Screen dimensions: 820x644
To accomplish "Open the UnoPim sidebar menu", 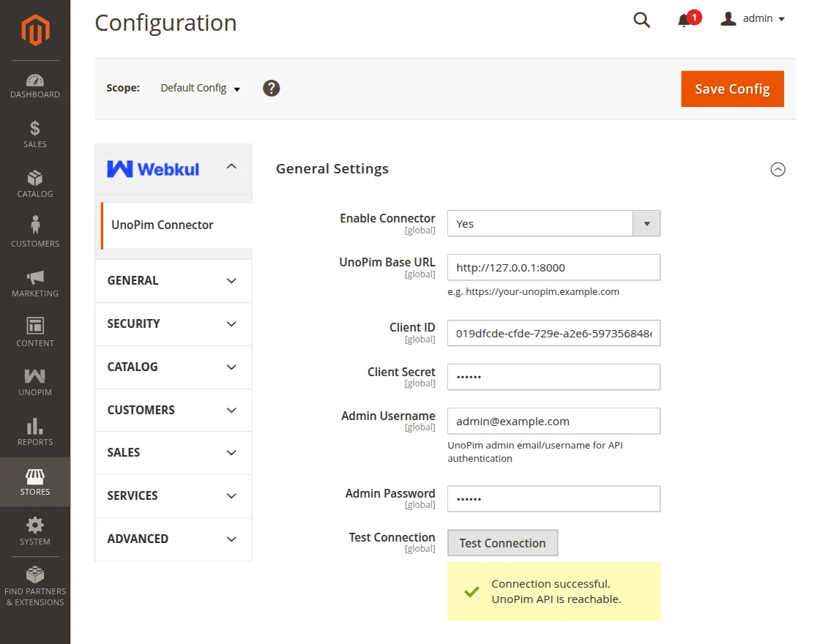I will tap(35, 382).
